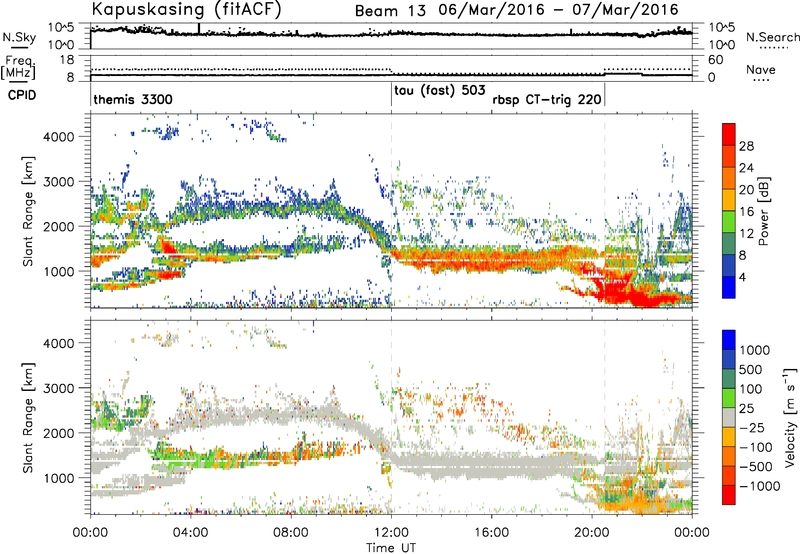The width and height of the screenshot is (800, 554).
Task: Click the '04:00' time axis tick label
Action: coord(191,533)
